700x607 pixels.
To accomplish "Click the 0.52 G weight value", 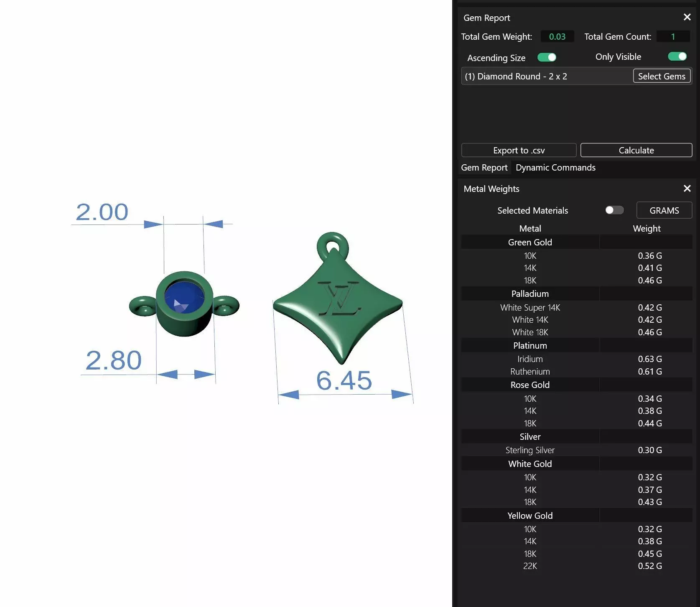I will click(x=650, y=566).
